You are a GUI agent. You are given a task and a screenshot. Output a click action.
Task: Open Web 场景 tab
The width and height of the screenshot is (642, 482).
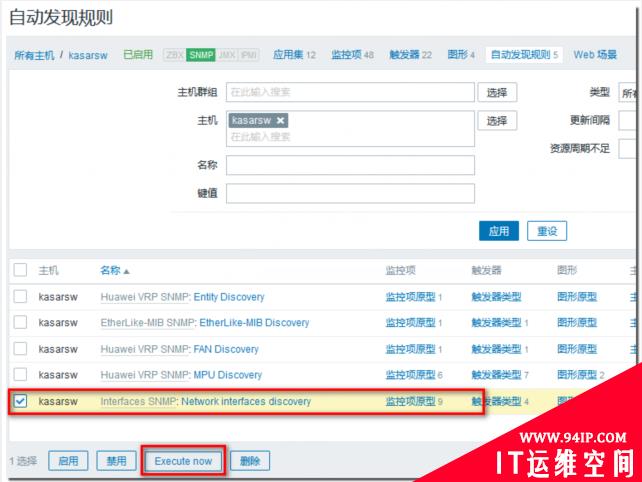pyautogui.click(x=595, y=54)
